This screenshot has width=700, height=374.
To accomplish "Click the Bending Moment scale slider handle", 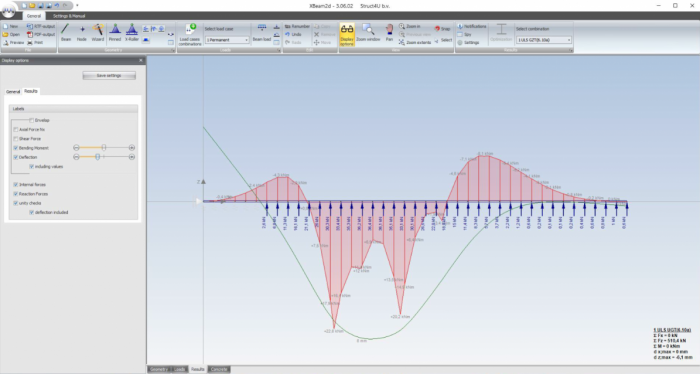I will 104,147.
